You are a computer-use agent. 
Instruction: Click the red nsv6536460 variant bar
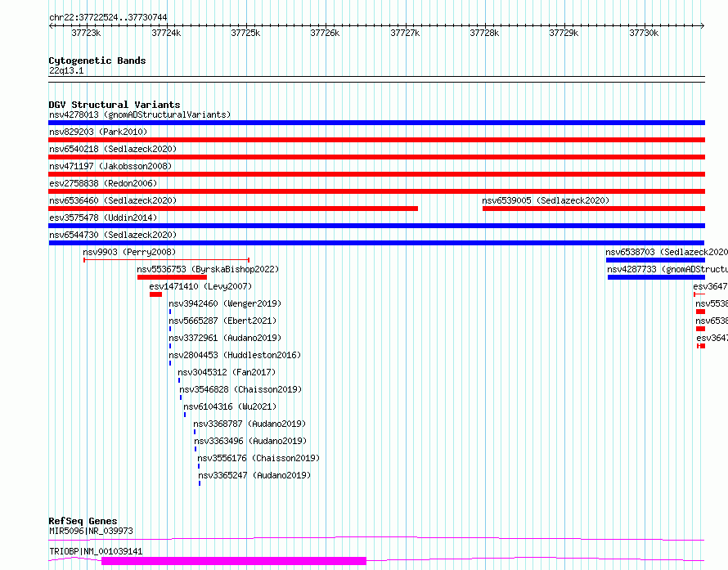pos(233,209)
